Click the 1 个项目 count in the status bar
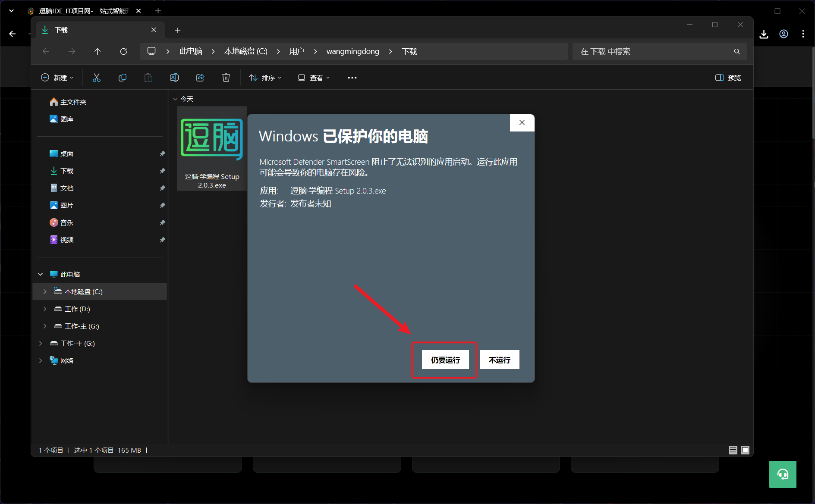Viewport: 815px width, 504px height. click(x=51, y=450)
